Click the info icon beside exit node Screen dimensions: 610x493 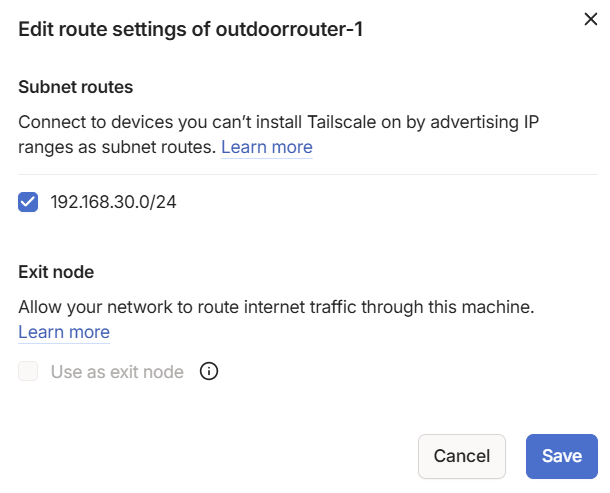[x=209, y=372]
